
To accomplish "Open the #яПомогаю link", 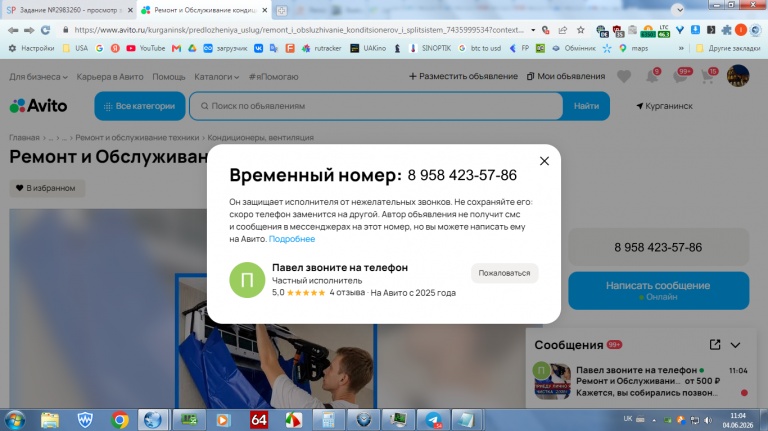I will click(x=273, y=77).
